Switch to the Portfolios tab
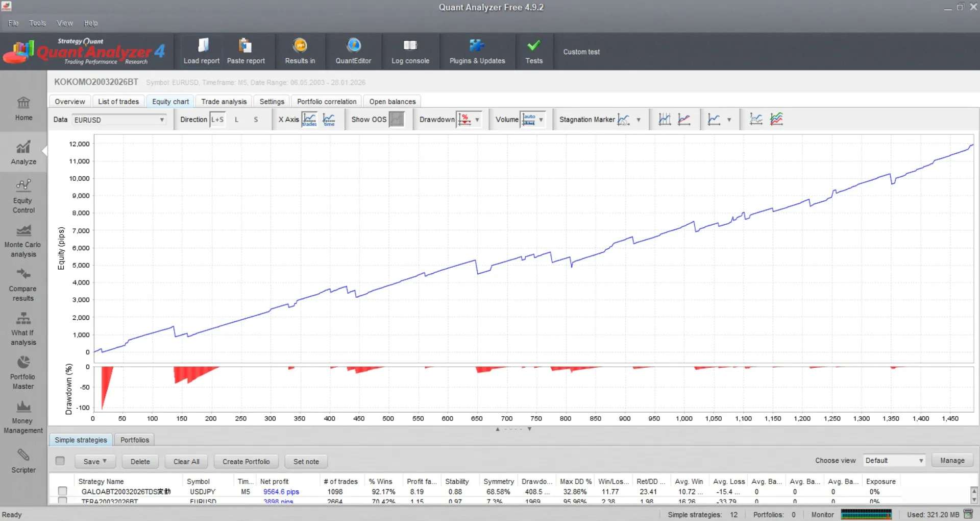The width and height of the screenshot is (980, 521). point(135,440)
